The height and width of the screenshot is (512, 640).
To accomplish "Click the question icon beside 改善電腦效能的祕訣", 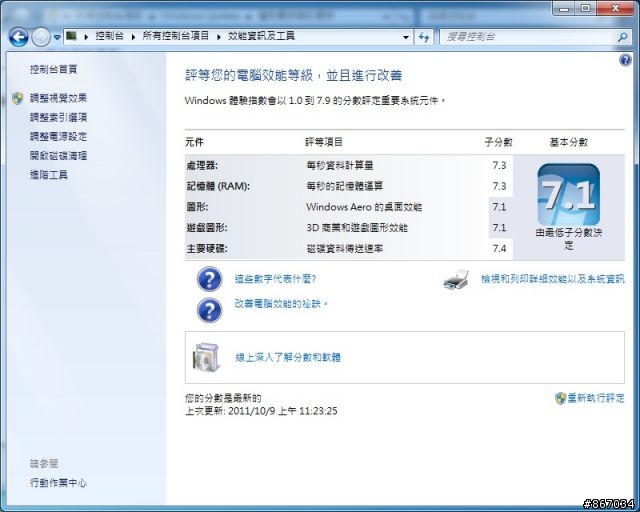I will click(x=209, y=310).
